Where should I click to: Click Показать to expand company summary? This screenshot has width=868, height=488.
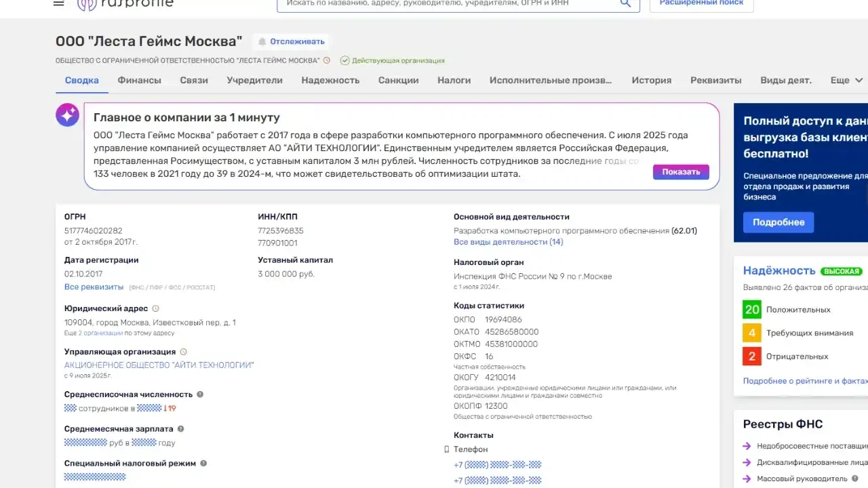coord(680,171)
